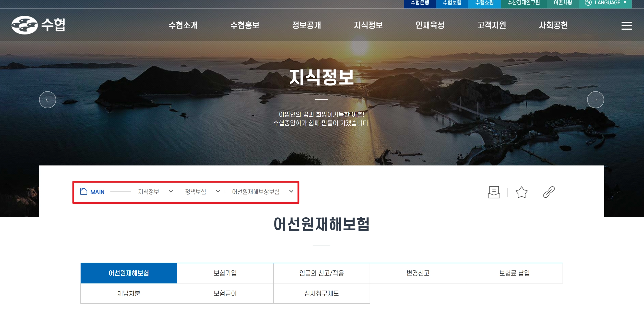Image resolution: width=644 pixels, height=310 pixels.
Task: Switch to the 보험가입 tab
Action: point(225,273)
